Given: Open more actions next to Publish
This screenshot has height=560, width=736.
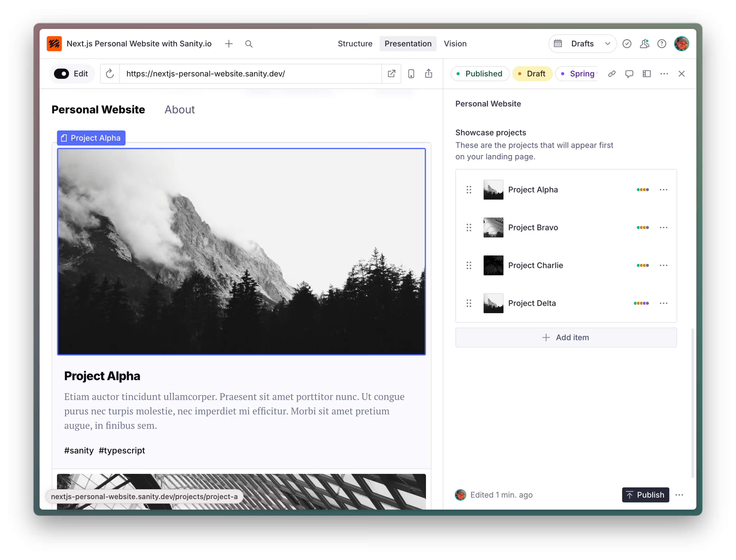Looking at the screenshot, I should (679, 495).
